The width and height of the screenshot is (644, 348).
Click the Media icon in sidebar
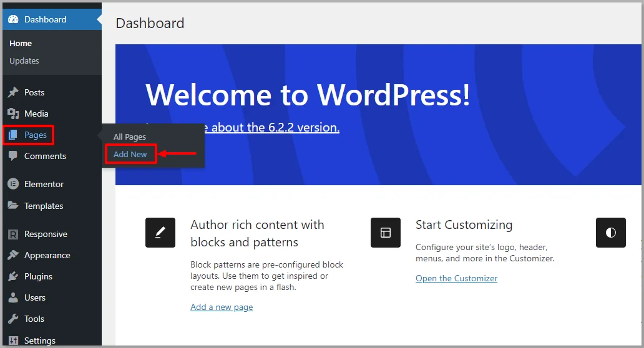pos(13,114)
